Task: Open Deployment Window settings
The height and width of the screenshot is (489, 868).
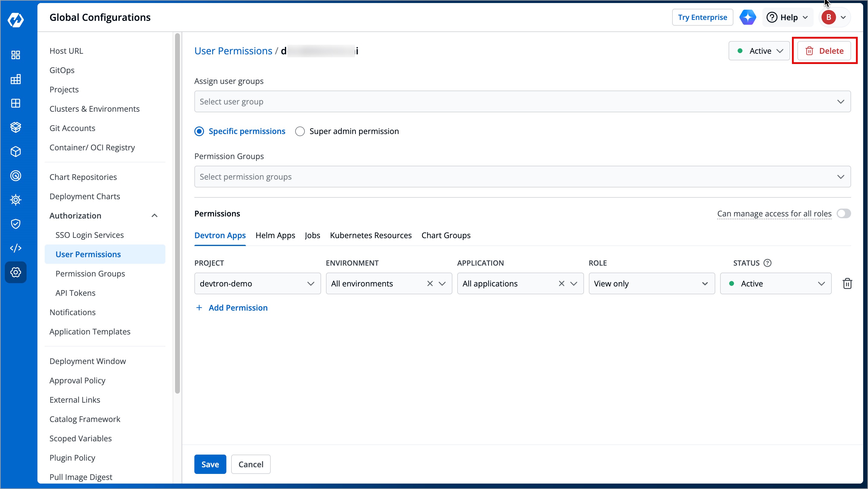Action: (x=88, y=361)
